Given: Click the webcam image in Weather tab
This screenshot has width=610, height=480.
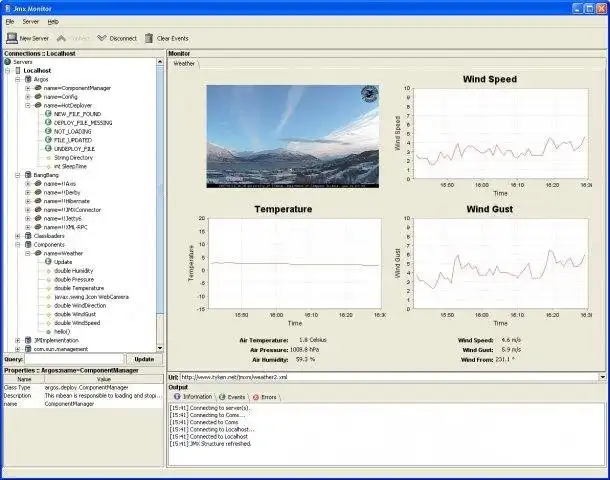Looking at the screenshot, I should [293, 136].
